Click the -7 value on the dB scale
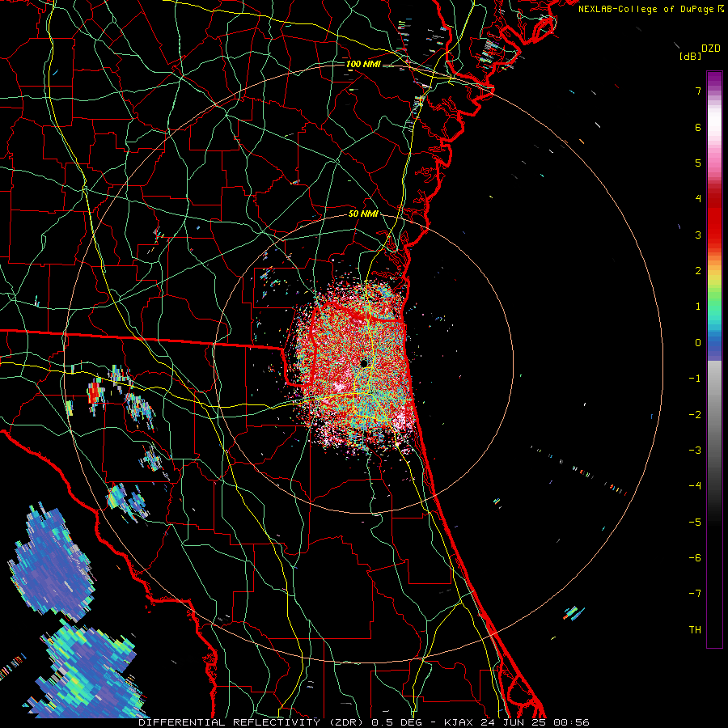Image resolution: width=728 pixels, height=728 pixels. click(695, 594)
